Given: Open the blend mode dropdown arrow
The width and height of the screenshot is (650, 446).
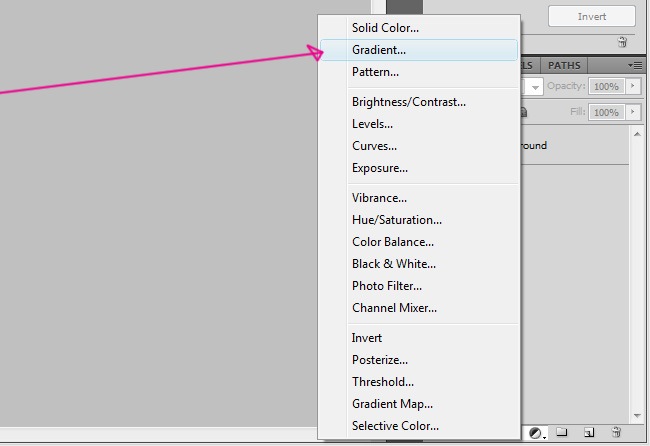Looking at the screenshot, I should (x=535, y=87).
